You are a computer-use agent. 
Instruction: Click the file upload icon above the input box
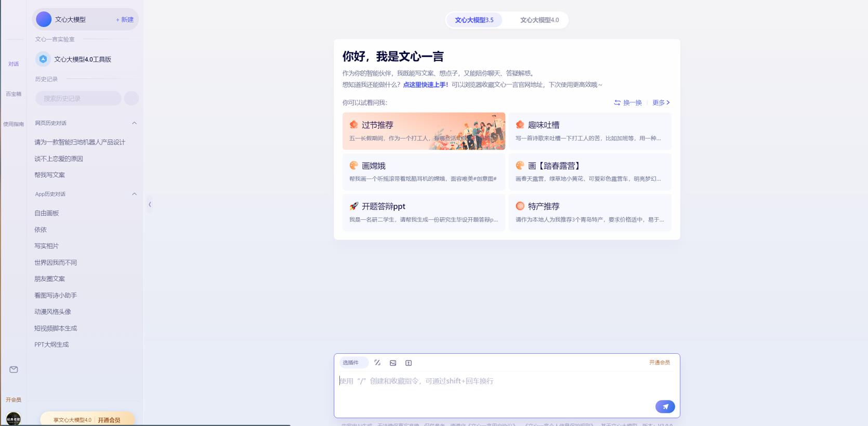(409, 363)
